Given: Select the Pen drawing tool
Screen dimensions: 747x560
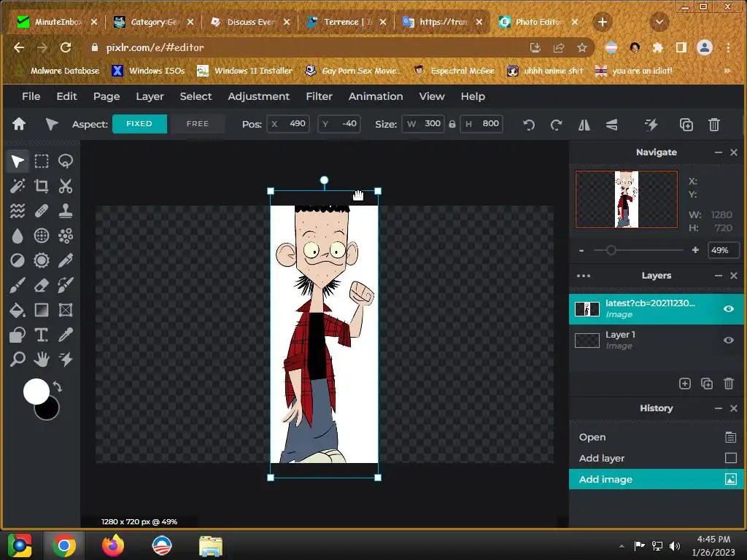Looking at the screenshot, I should tap(65, 260).
